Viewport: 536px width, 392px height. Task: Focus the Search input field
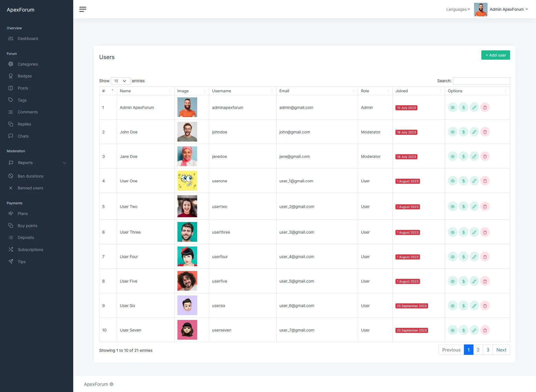coord(481,81)
